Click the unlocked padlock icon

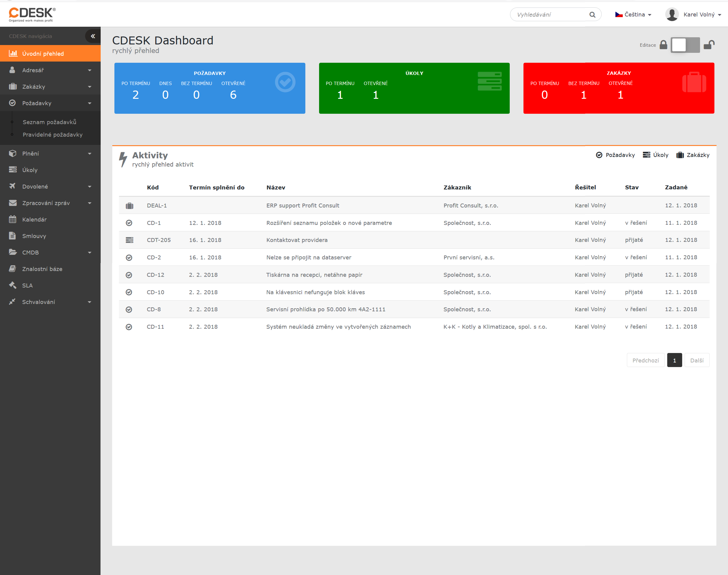[709, 45]
